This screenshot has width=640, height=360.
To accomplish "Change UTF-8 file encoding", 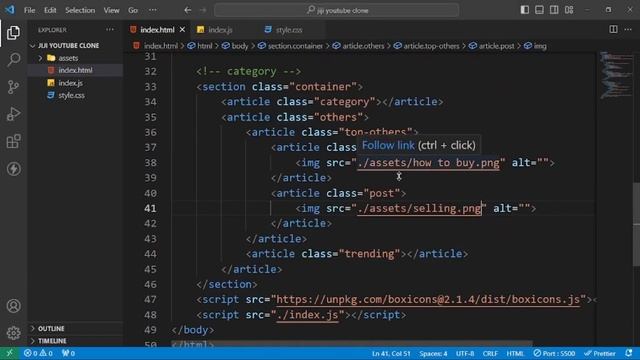I will click(465, 353).
